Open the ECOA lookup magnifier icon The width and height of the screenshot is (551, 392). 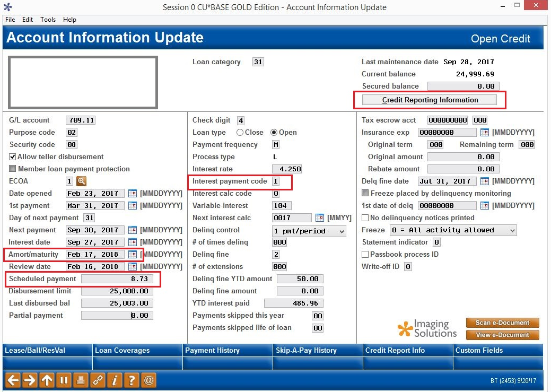tap(81, 181)
